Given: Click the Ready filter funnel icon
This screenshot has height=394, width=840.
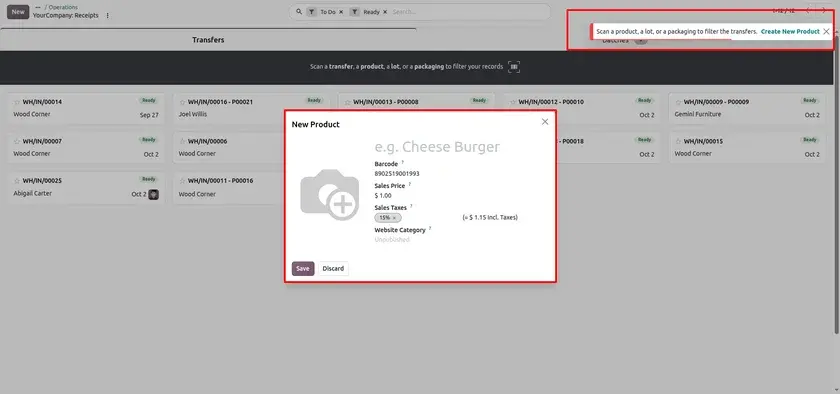Looking at the screenshot, I should [x=354, y=12].
